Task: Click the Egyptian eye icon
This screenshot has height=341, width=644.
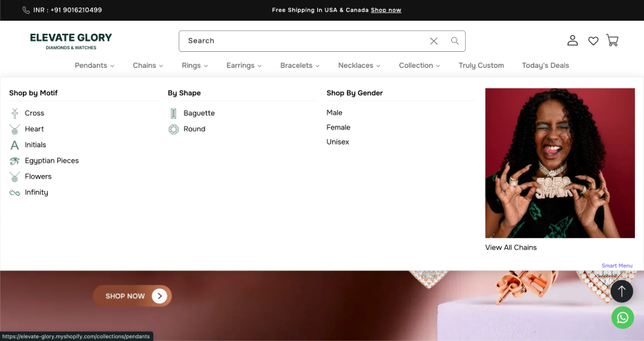Action: tap(15, 161)
